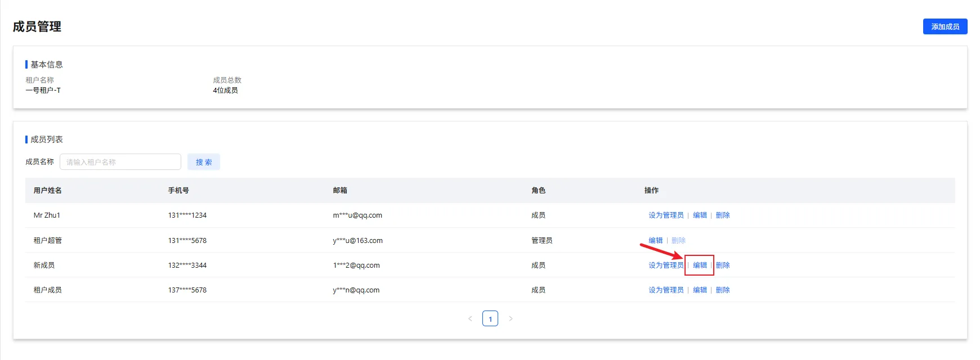
Task: Click phone number 137****5678
Action: click(x=187, y=290)
